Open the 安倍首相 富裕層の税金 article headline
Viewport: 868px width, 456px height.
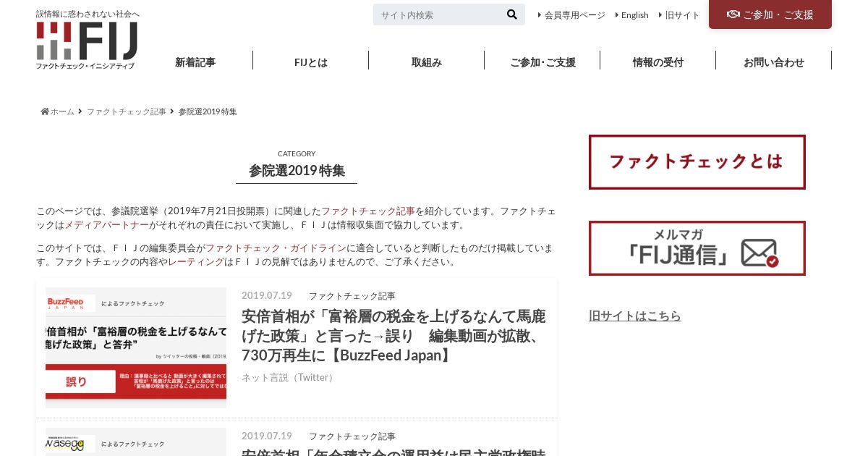click(x=393, y=336)
